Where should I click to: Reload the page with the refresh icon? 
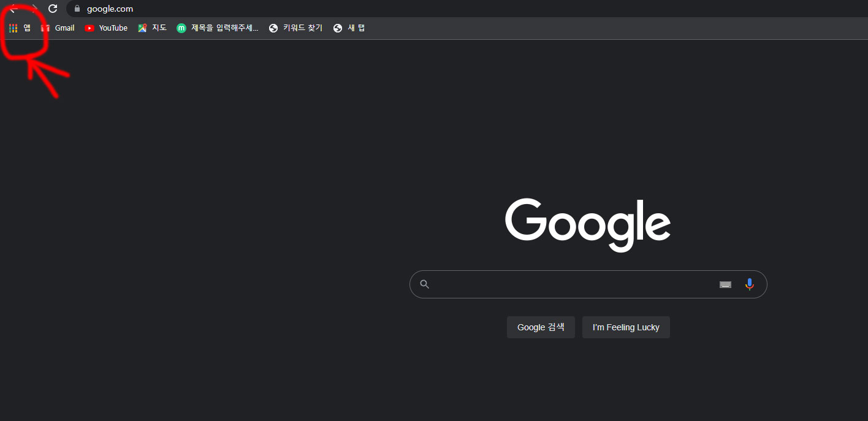pyautogui.click(x=53, y=9)
